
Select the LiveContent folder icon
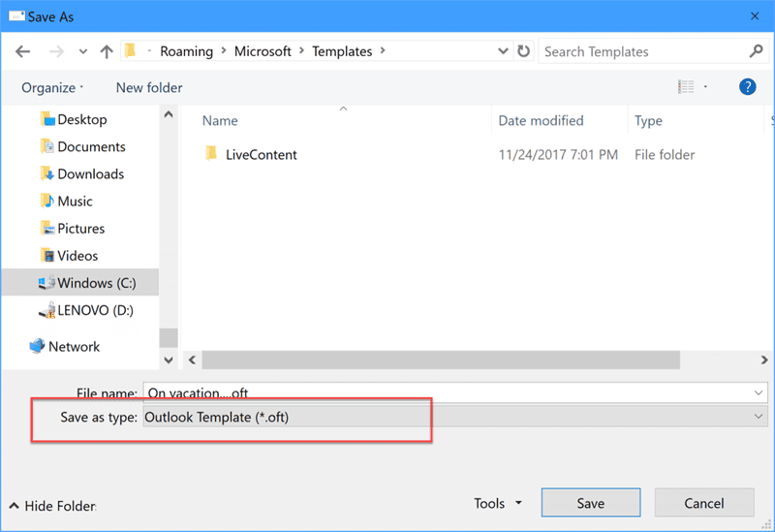211,154
